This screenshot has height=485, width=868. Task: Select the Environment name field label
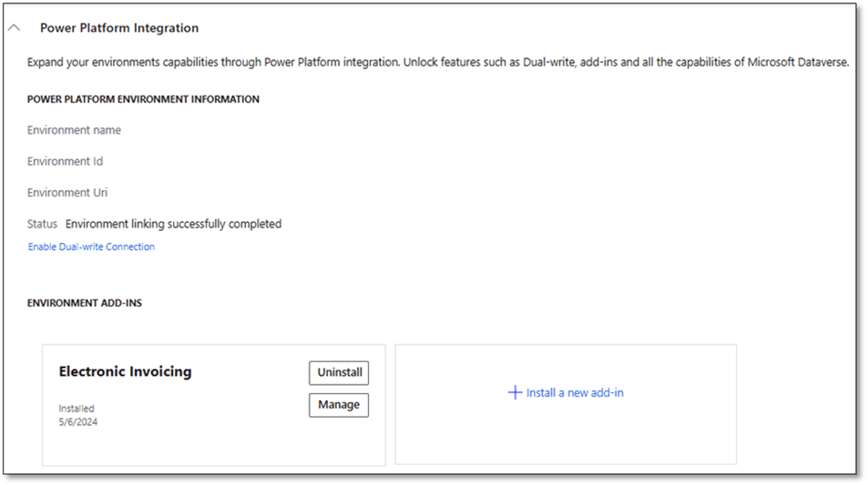pos(74,130)
